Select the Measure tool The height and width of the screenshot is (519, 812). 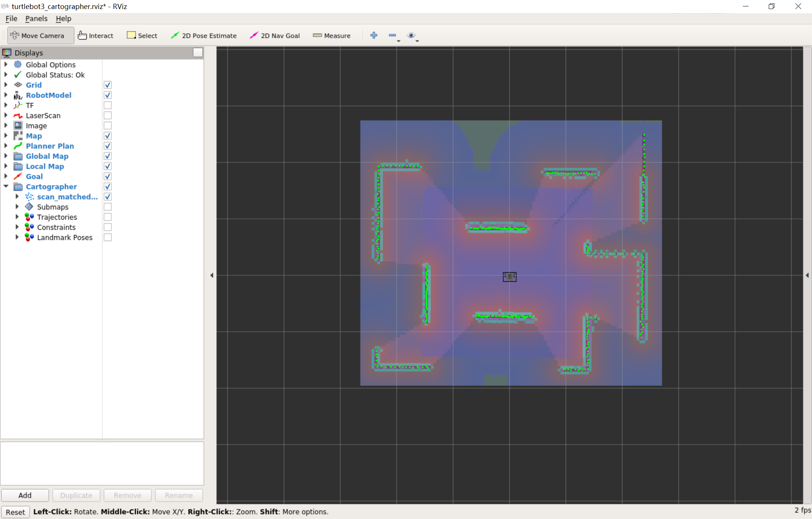pyautogui.click(x=332, y=36)
